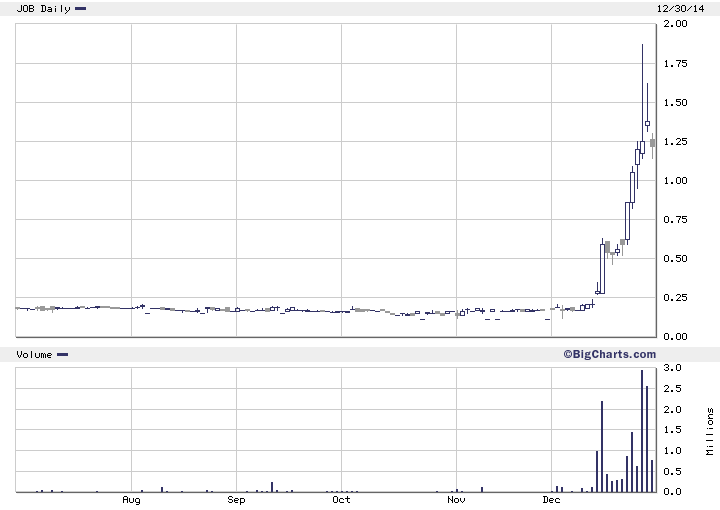
Task: Click the 0.00 price axis label
Action: (x=675, y=336)
